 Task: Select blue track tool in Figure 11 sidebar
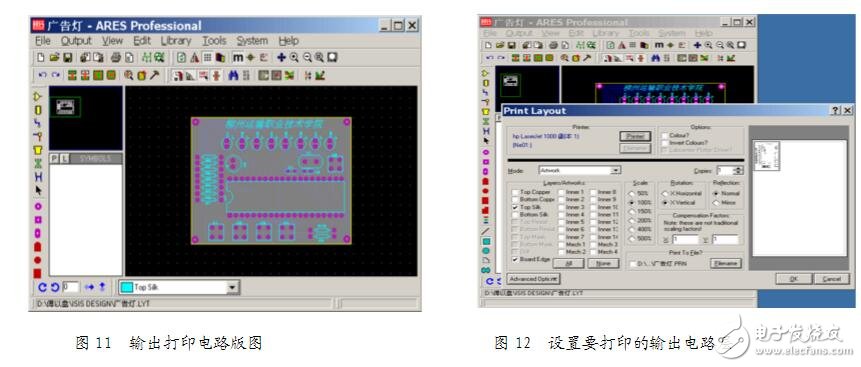[x=37, y=123]
